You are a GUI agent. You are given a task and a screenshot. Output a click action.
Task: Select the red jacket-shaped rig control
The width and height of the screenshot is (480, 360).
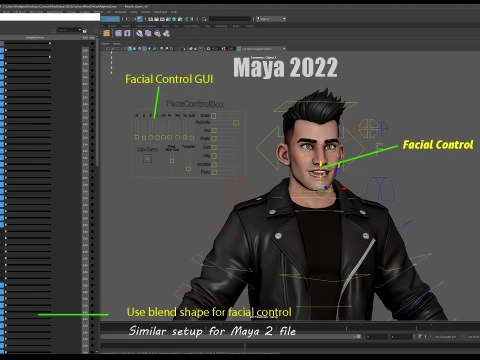coord(235,190)
